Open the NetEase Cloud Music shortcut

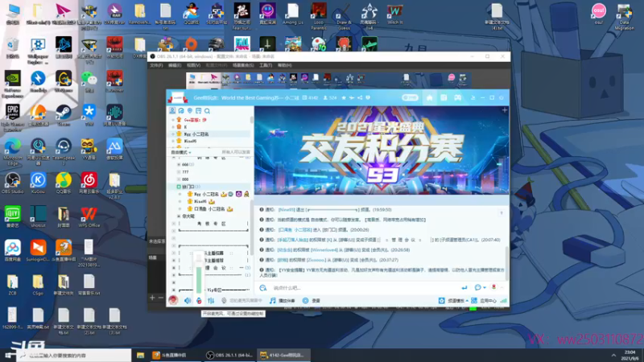click(x=89, y=183)
